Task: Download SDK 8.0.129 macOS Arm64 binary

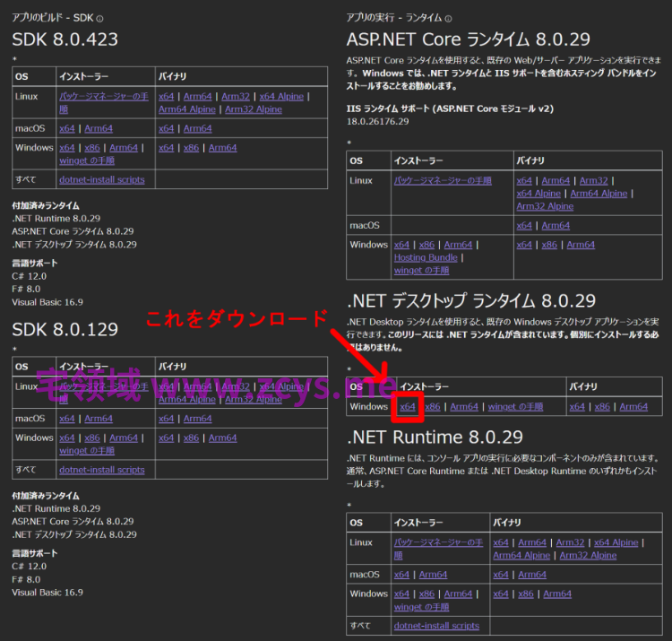Action: point(198,419)
